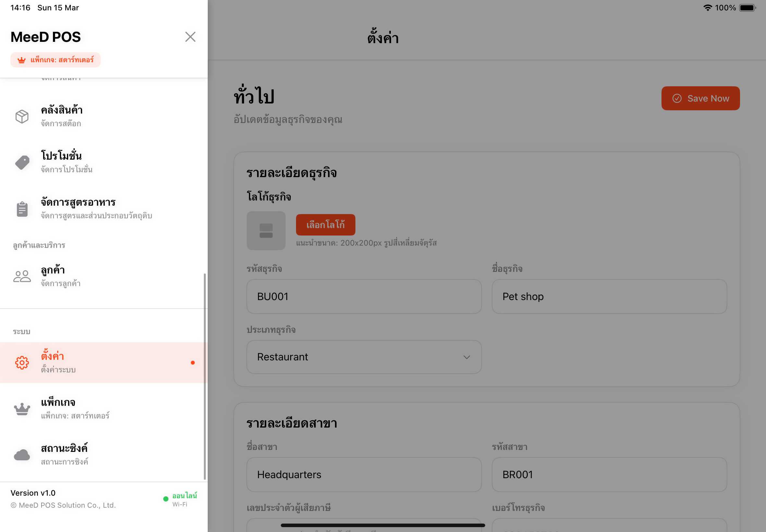The width and height of the screenshot is (766, 532).
Task: Click the Save Now button
Action: (x=700, y=98)
